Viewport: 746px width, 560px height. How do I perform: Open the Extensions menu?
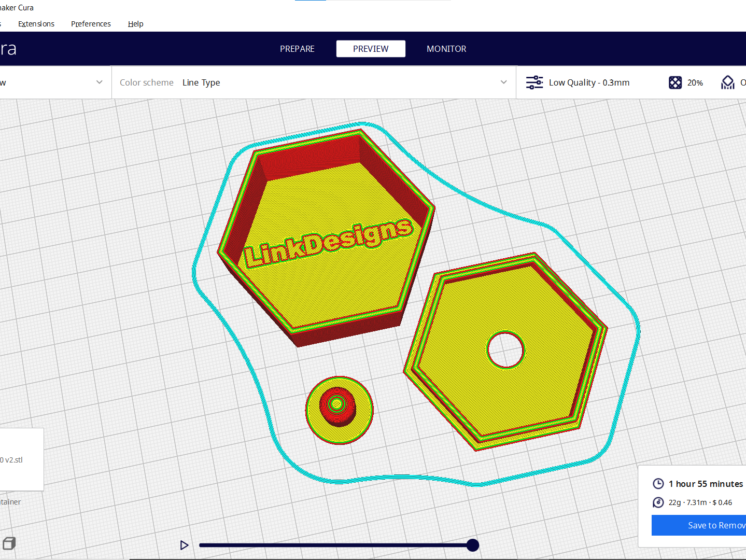[36, 24]
